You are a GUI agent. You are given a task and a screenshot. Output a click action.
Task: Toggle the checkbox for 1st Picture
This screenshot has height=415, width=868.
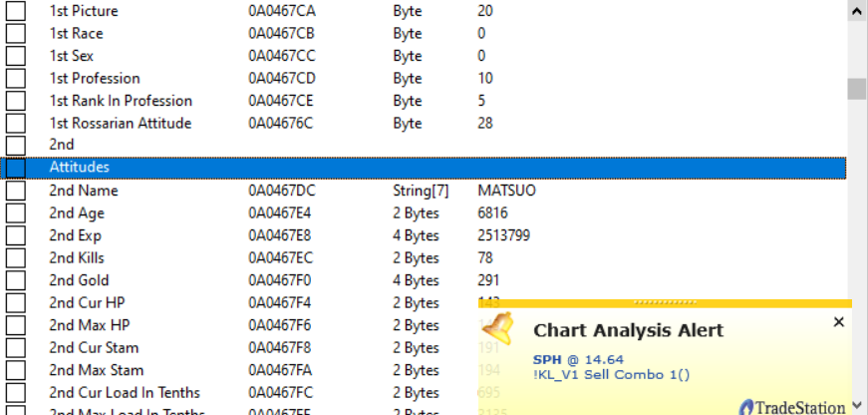[x=16, y=11]
